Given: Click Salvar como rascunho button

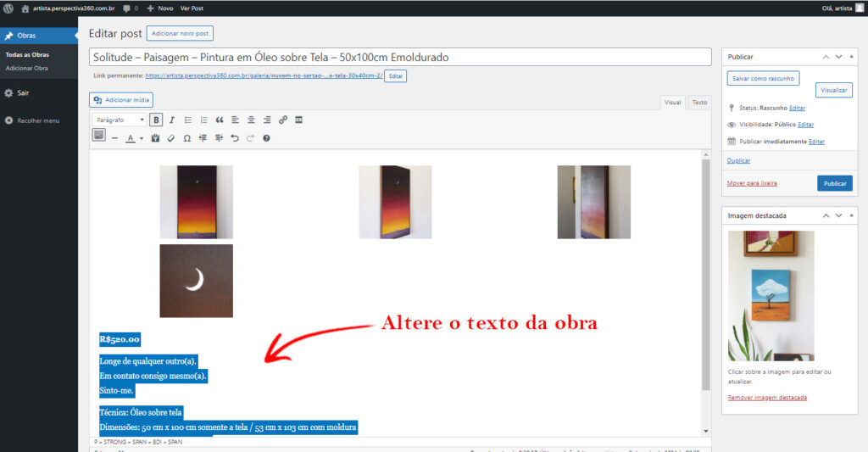Looking at the screenshot, I should point(763,79).
